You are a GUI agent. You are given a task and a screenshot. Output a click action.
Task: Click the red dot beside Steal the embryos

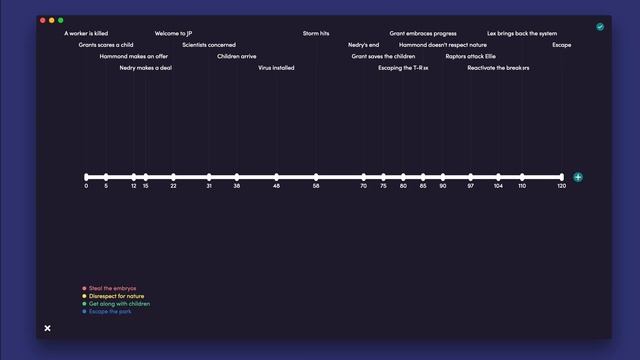point(84,288)
